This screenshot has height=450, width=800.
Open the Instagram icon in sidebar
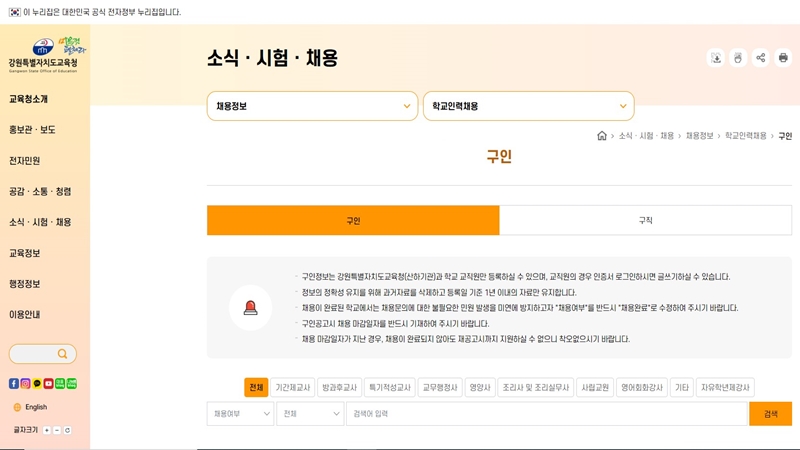point(26,384)
